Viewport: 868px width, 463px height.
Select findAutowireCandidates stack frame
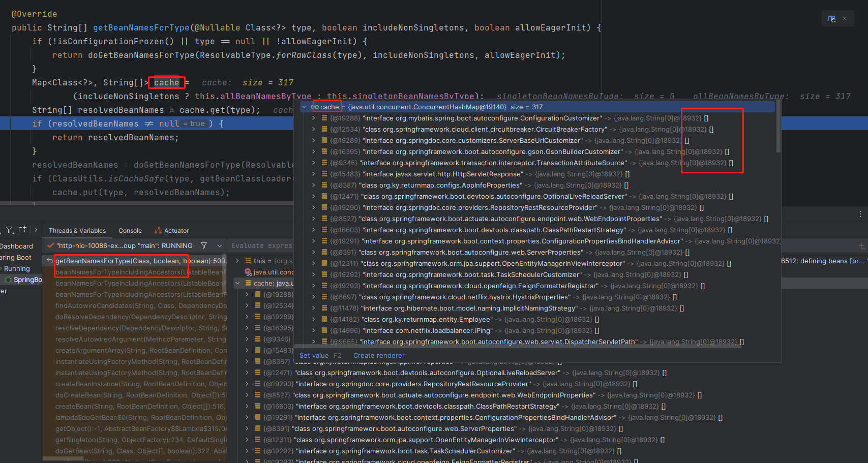[x=141, y=305]
